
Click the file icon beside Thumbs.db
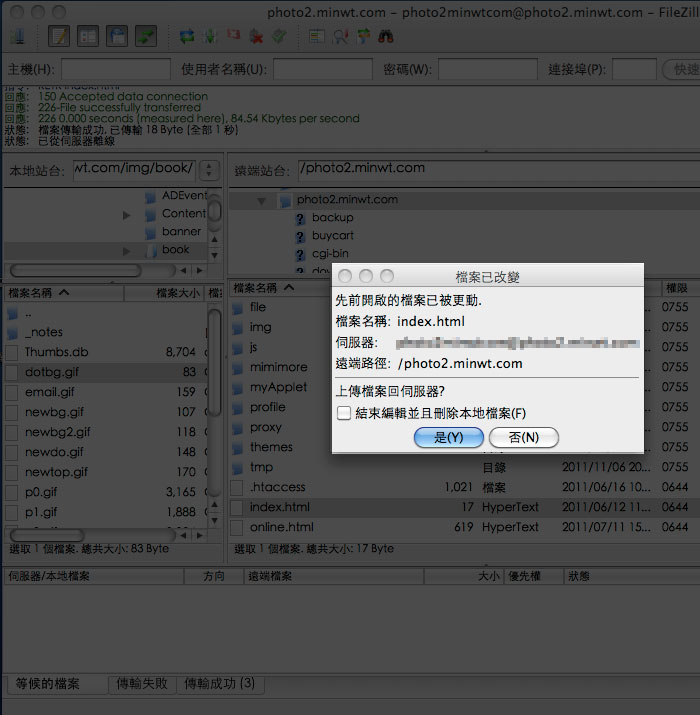(12, 352)
